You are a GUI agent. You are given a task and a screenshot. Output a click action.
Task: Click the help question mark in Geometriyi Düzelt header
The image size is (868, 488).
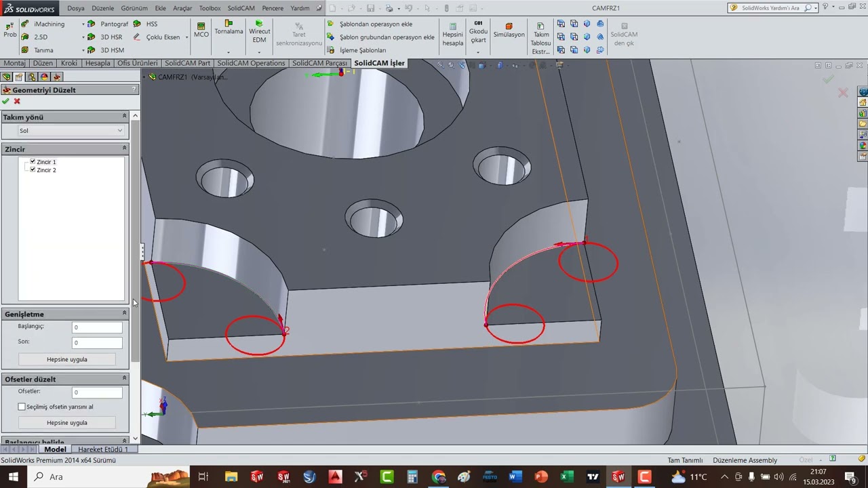pos(134,89)
